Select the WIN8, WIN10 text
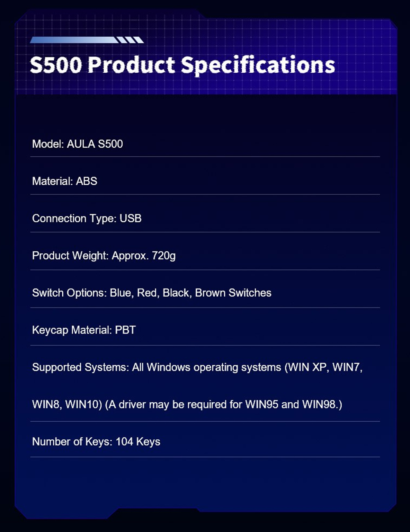Image resolution: width=410 pixels, height=532 pixels. click(x=67, y=404)
